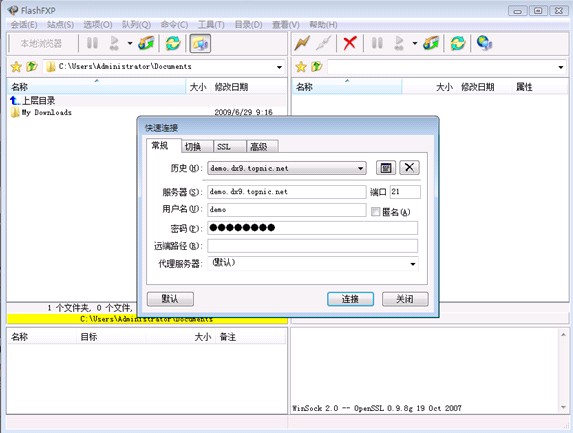Click log pane scrollbar up arrow
The image size is (573, 433).
pyautogui.click(x=563, y=334)
